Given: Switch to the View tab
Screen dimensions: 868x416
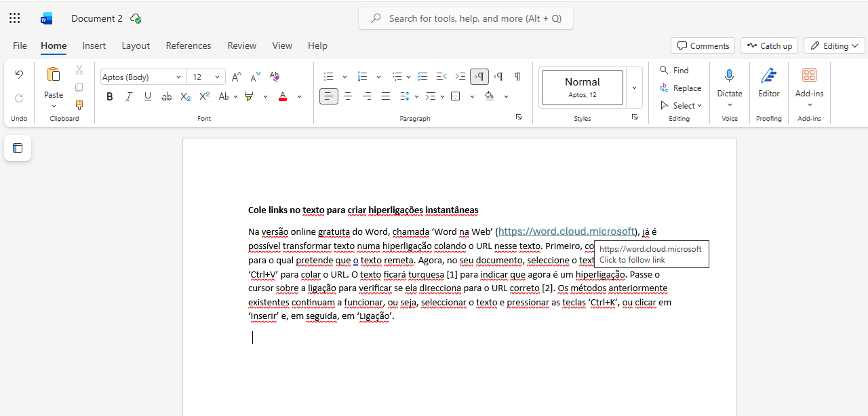Looking at the screenshot, I should point(282,45).
